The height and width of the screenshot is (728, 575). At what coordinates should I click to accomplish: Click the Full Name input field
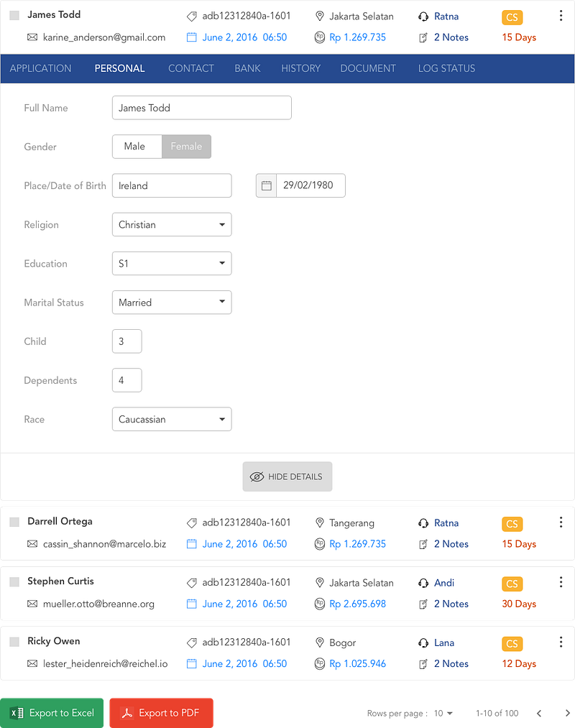pos(201,108)
